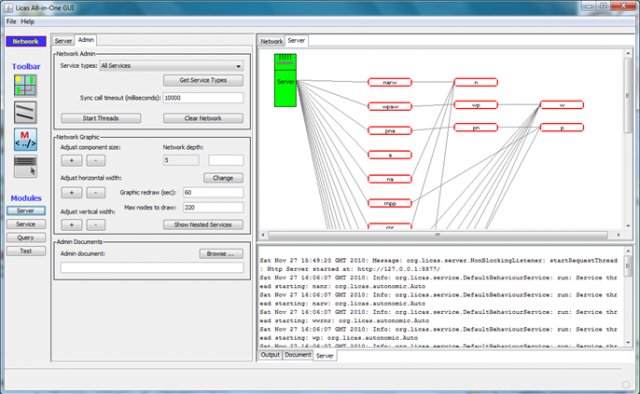Click the Graphic redraw seconds field
Image resolution: width=640 pixels, height=394 pixels.
pos(213,192)
